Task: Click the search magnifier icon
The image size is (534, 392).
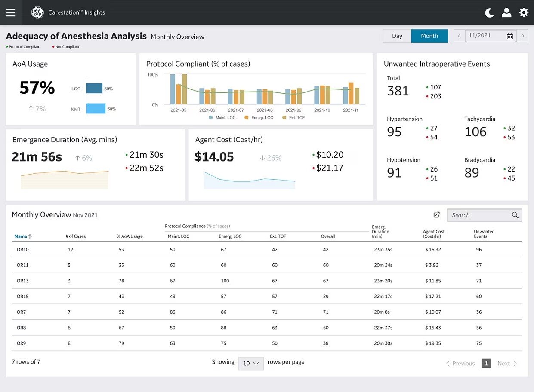Action: pyautogui.click(x=515, y=215)
